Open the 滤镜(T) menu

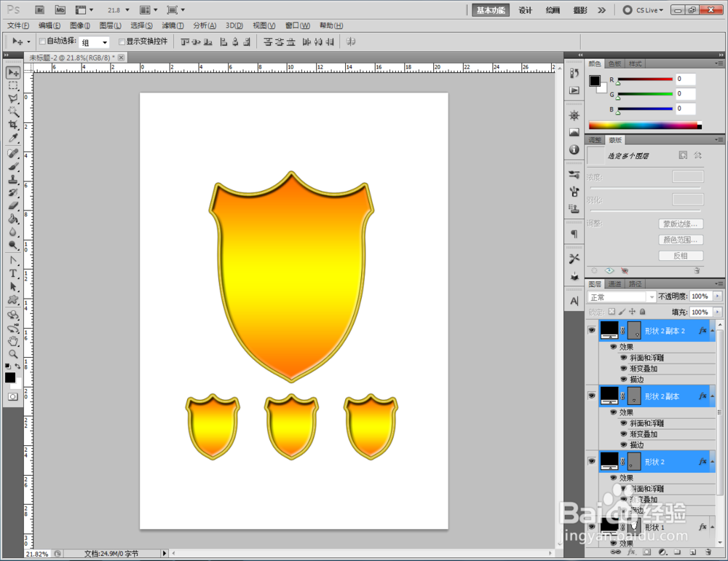[173, 25]
